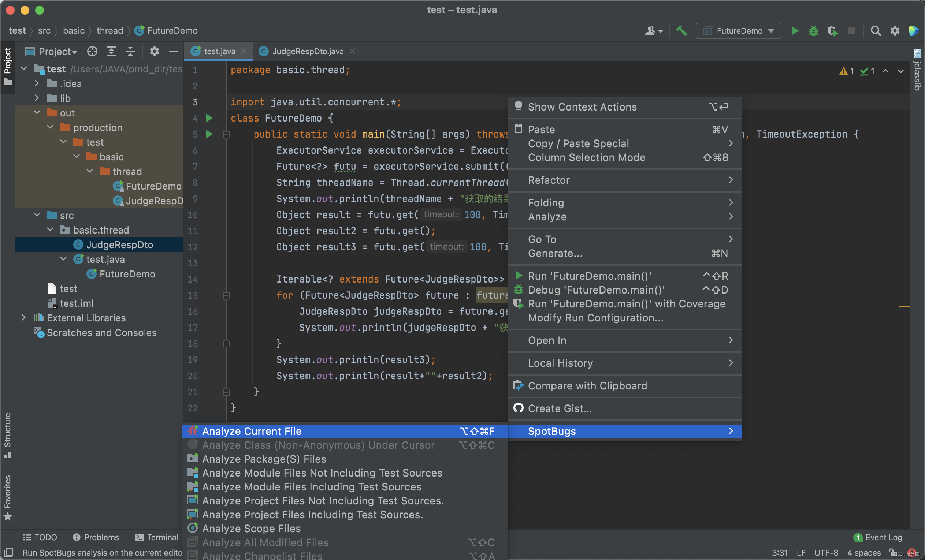Open Search Everywhere magnifier icon

pyautogui.click(x=876, y=30)
